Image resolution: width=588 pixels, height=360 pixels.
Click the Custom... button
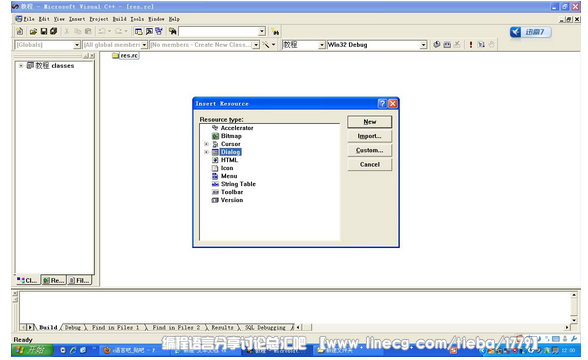[369, 150]
